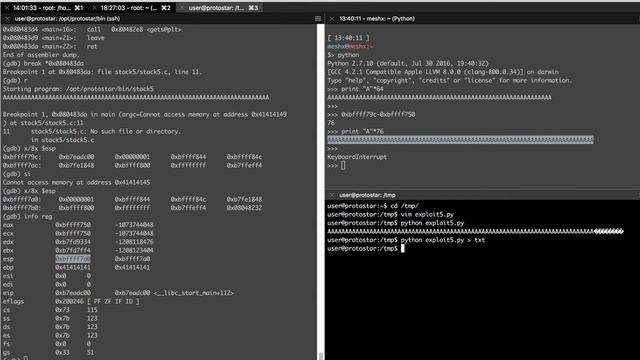Close the user@protostar ⌘3 tab

(182, 8)
